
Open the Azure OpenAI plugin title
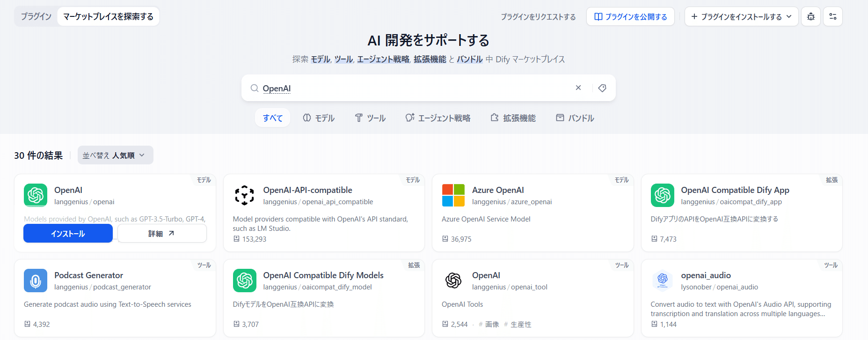[498, 190]
